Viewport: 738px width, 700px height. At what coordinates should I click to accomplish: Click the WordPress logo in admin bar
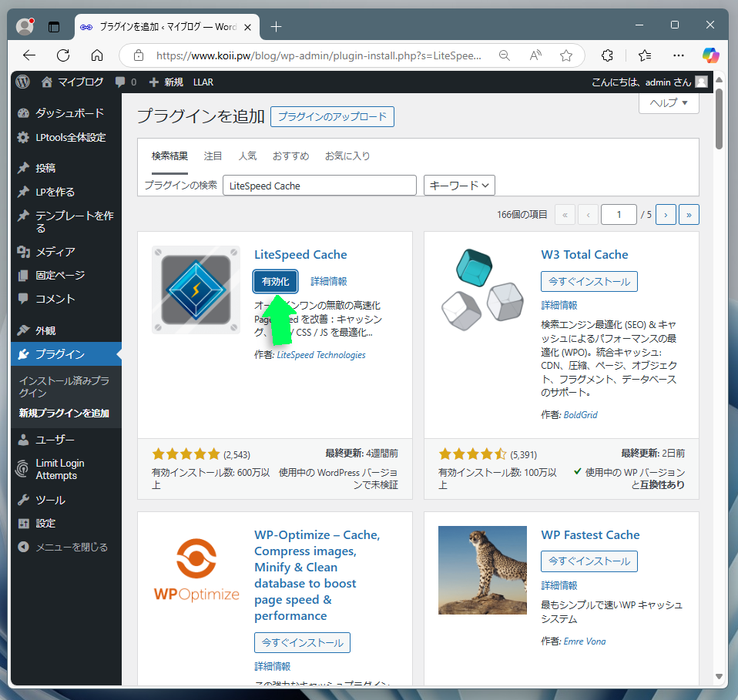22,82
